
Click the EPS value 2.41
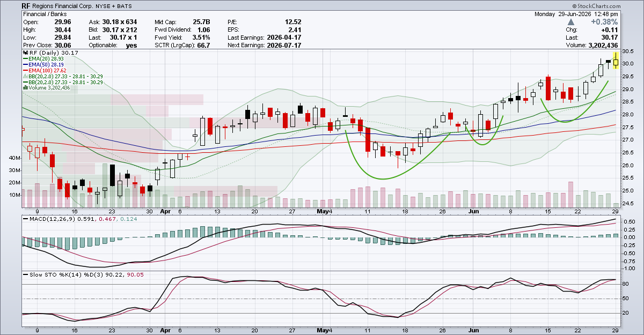click(x=295, y=30)
